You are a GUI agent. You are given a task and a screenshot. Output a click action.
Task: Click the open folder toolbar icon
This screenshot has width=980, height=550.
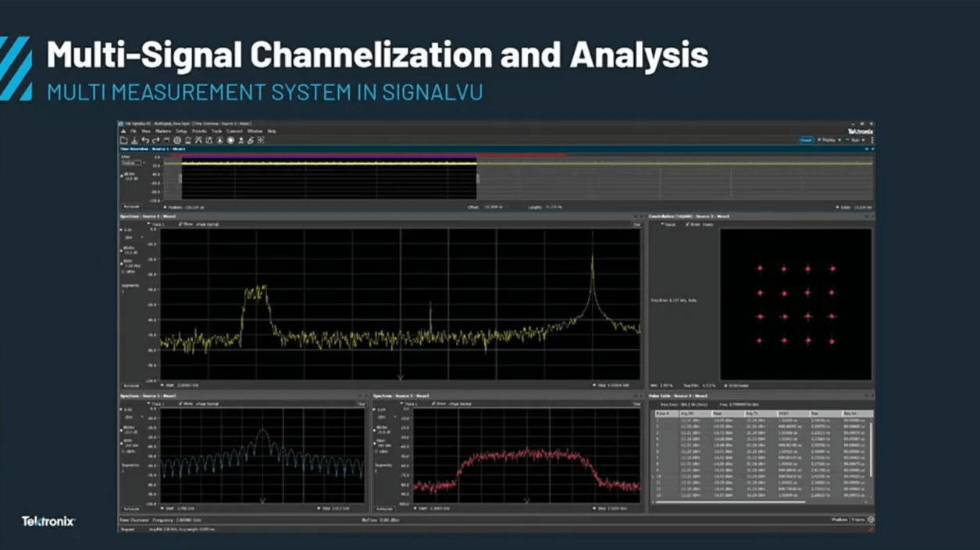coord(123,140)
